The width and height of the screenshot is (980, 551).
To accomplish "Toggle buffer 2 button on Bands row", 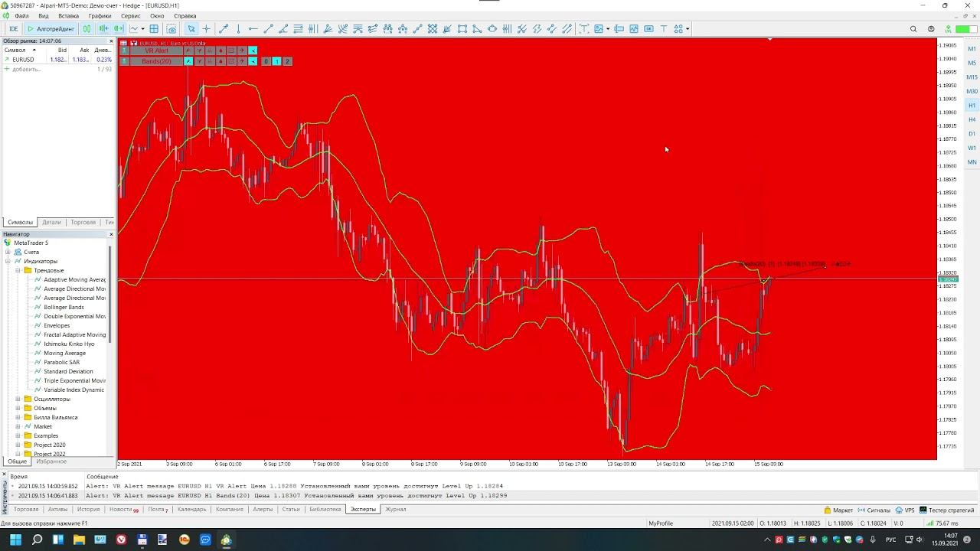I will (x=288, y=61).
